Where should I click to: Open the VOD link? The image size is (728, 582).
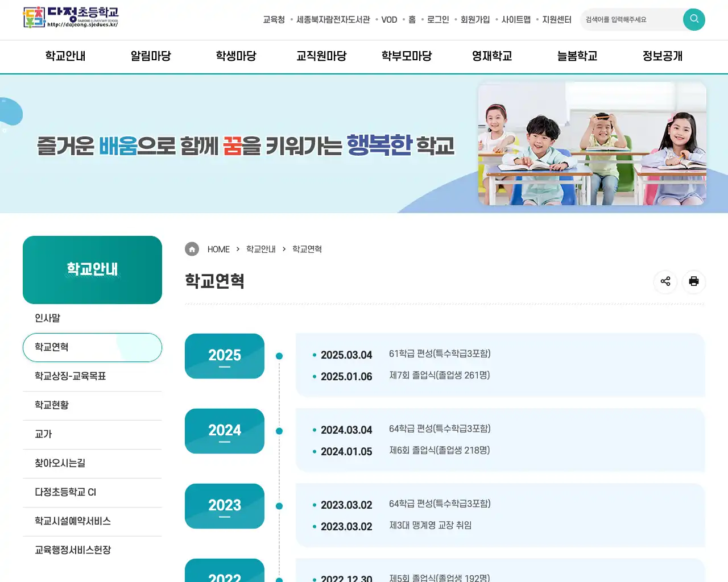click(x=389, y=19)
